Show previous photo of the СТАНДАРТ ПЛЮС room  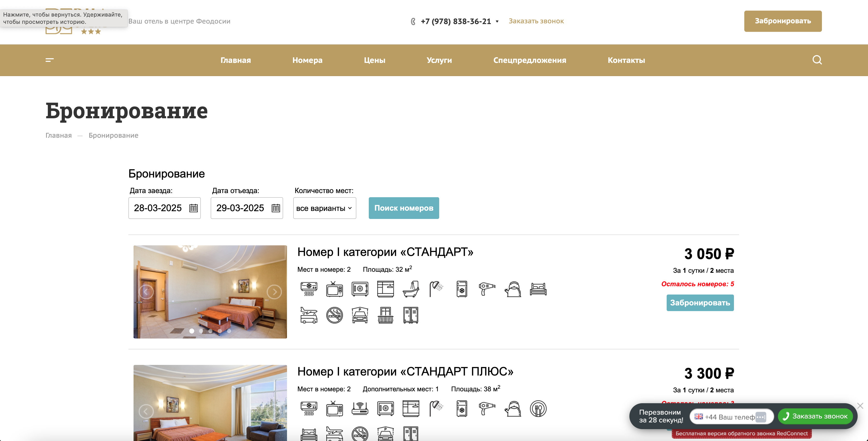click(146, 411)
